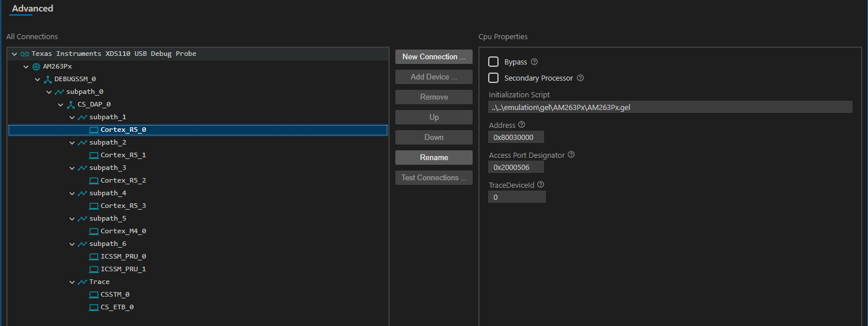868x326 pixels.
Task: Click the CS_DAP_0 router icon
Action: [x=71, y=104]
